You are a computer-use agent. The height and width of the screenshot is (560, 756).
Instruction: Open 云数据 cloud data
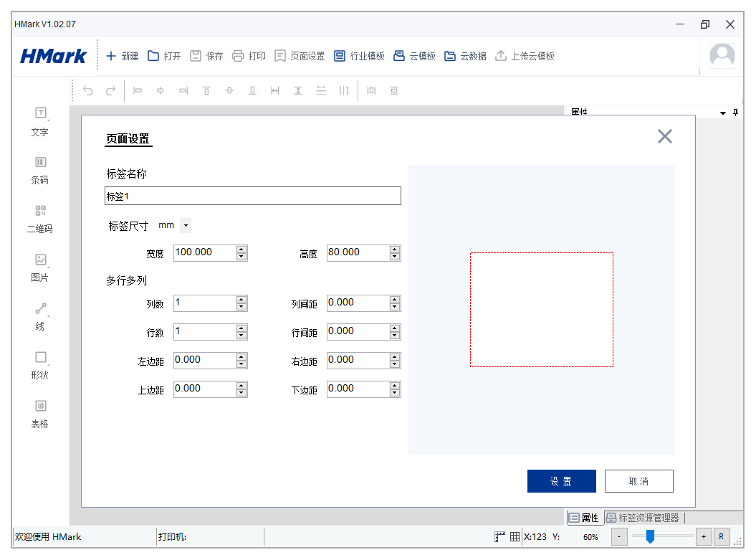tap(465, 56)
